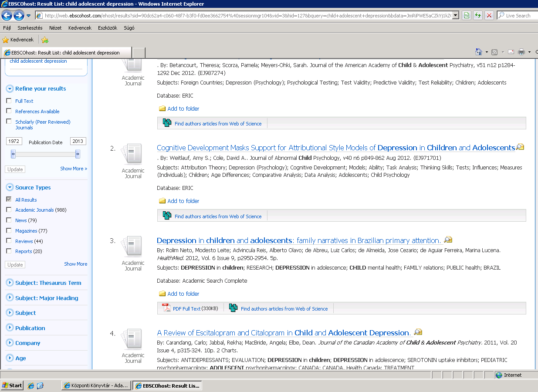Open the Szerkesztés menu

pos(30,28)
